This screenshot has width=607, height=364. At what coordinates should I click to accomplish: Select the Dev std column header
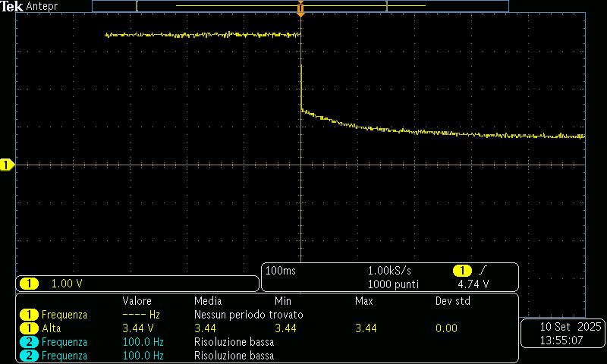click(x=452, y=301)
